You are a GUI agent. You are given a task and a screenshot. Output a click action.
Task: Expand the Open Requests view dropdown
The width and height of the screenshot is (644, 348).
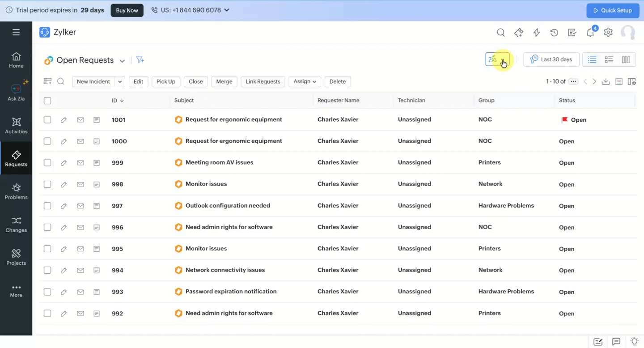(x=122, y=60)
